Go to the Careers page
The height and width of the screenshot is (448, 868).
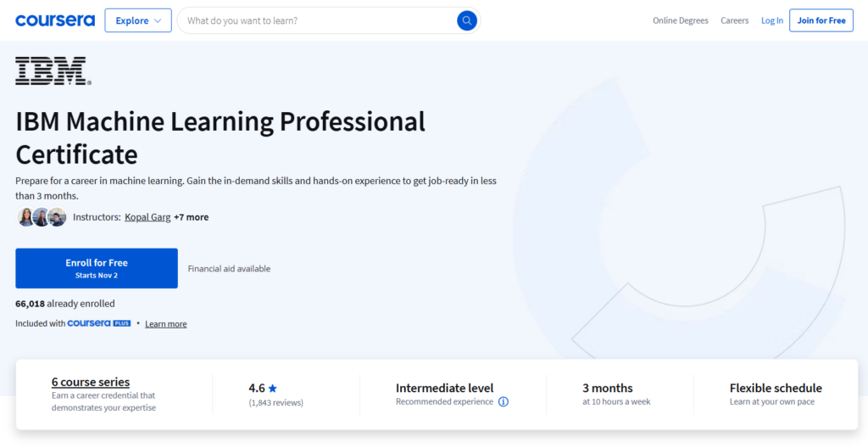click(735, 20)
